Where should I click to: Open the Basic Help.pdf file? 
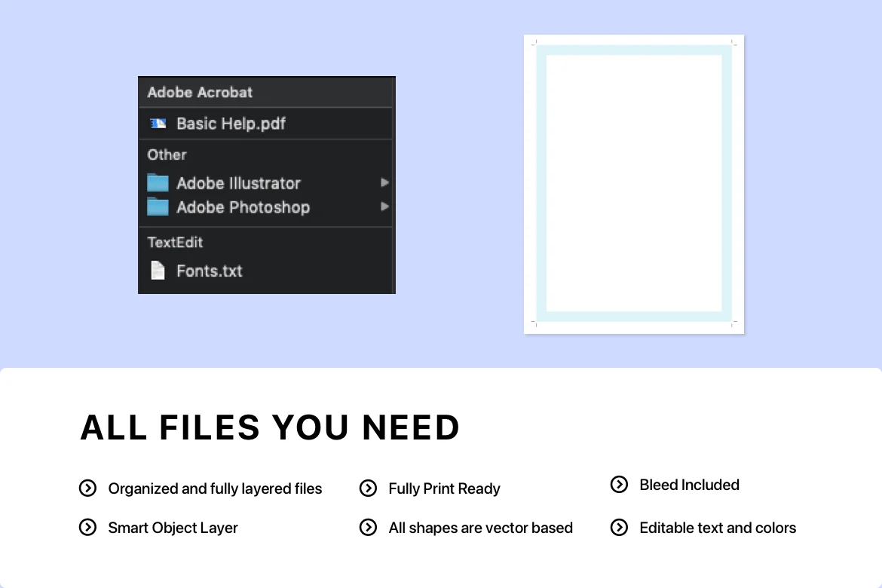[x=265, y=124]
